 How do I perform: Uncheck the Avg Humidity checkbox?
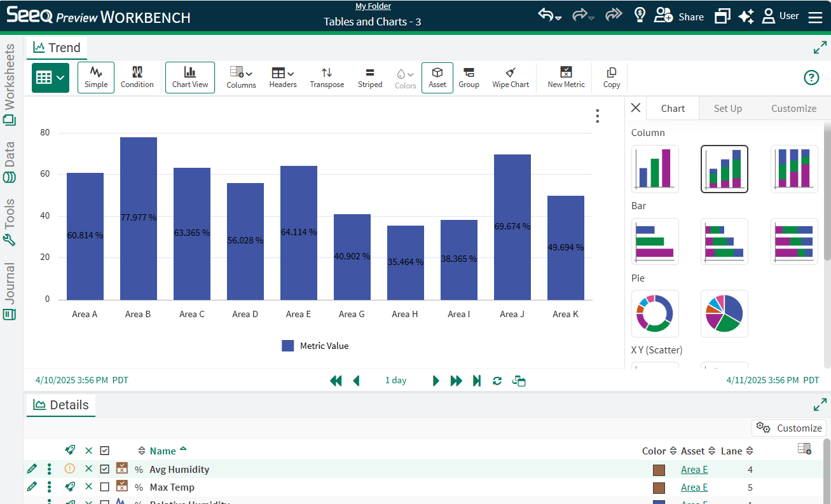click(105, 469)
